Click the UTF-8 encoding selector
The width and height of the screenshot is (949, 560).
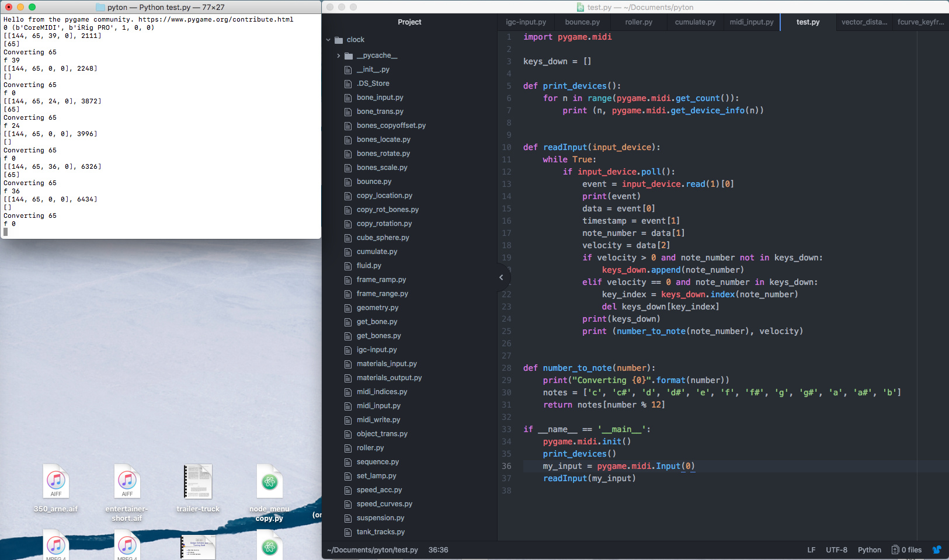click(x=836, y=549)
